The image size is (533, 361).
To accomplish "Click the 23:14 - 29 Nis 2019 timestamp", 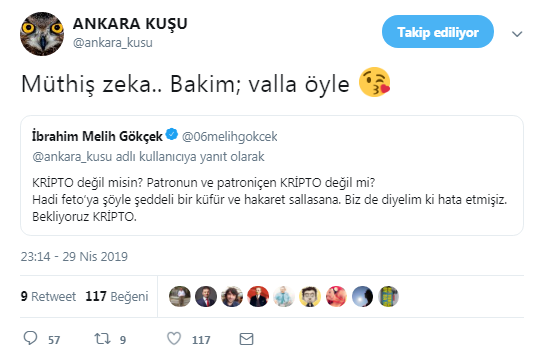I will click(74, 256).
